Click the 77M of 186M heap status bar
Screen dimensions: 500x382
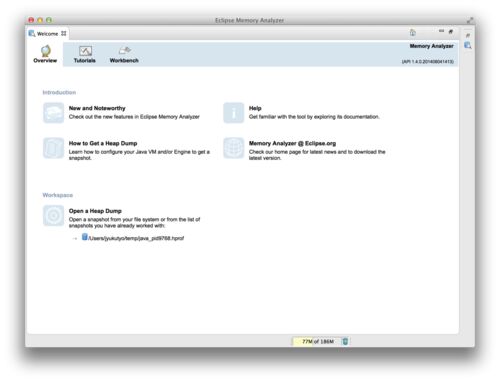pos(317,341)
